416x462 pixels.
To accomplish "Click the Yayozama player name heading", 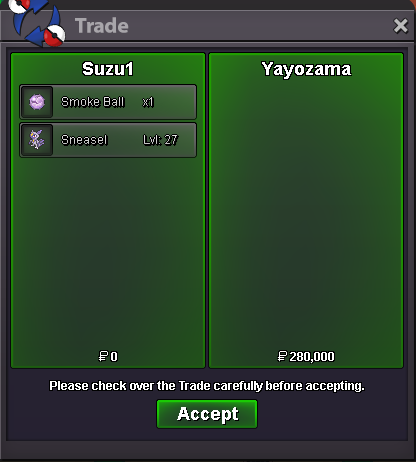I will [306, 69].
